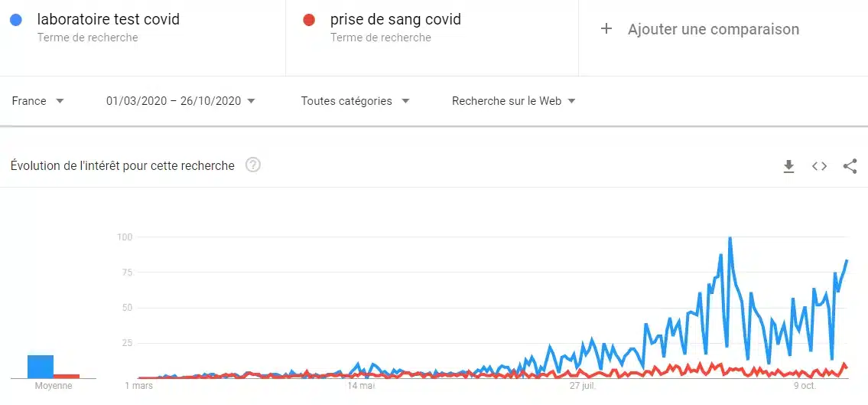Click the blue Moyenne average bar
Image resolution: width=868 pixels, height=405 pixels.
point(41,367)
